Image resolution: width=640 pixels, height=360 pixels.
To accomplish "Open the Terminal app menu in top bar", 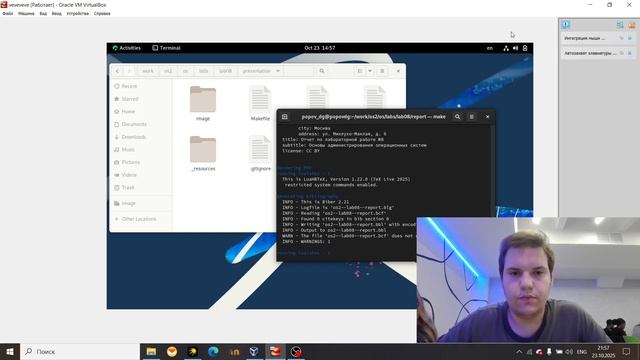I will (x=167, y=48).
